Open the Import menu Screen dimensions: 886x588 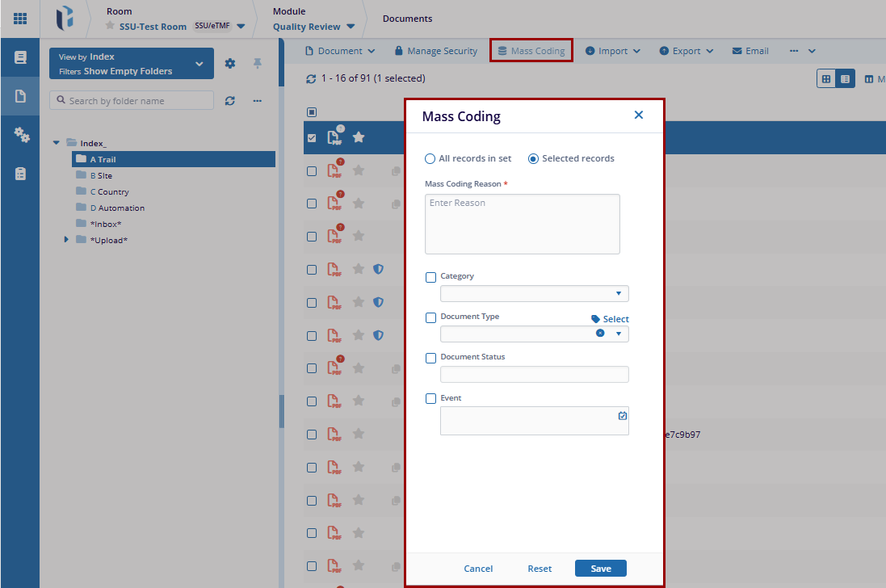point(613,51)
